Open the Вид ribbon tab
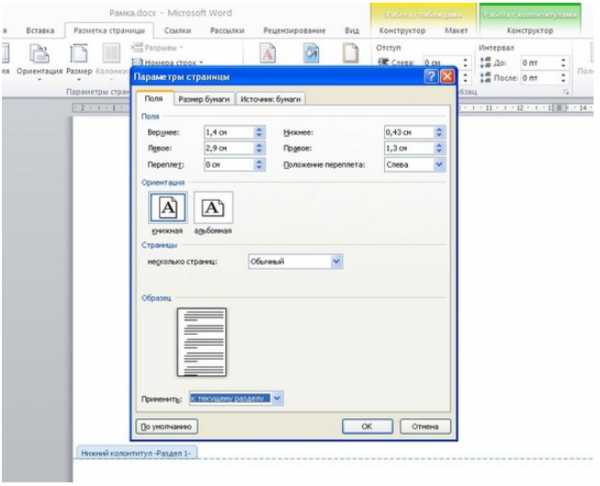The height and width of the screenshot is (486, 600). [352, 31]
